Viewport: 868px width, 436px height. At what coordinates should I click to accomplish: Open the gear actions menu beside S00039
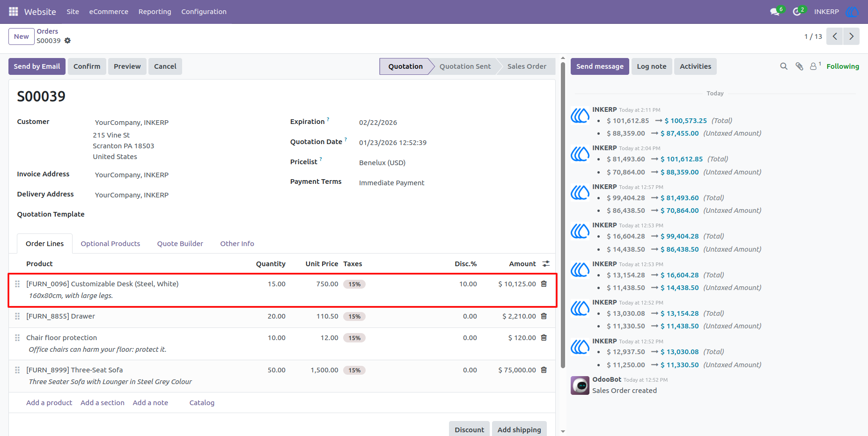point(67,41)
